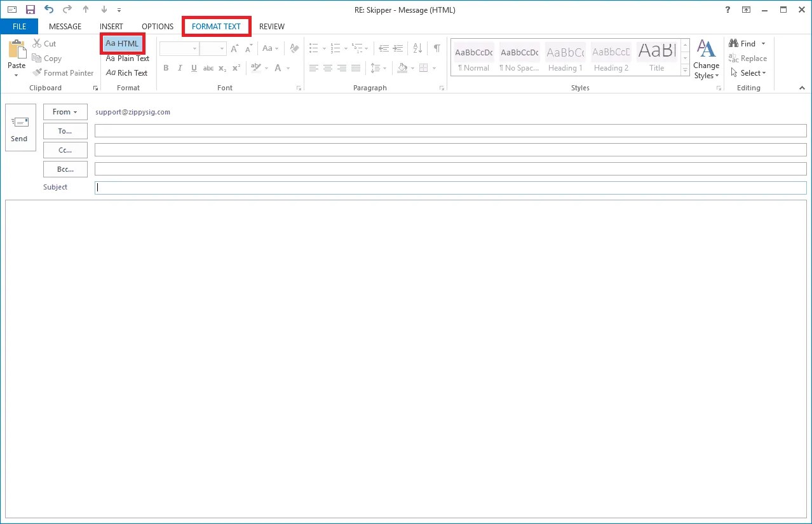The height and width of the screenshot is (524, 812).
Task: Click the Bcc button
Action: [x=65, y=169]
